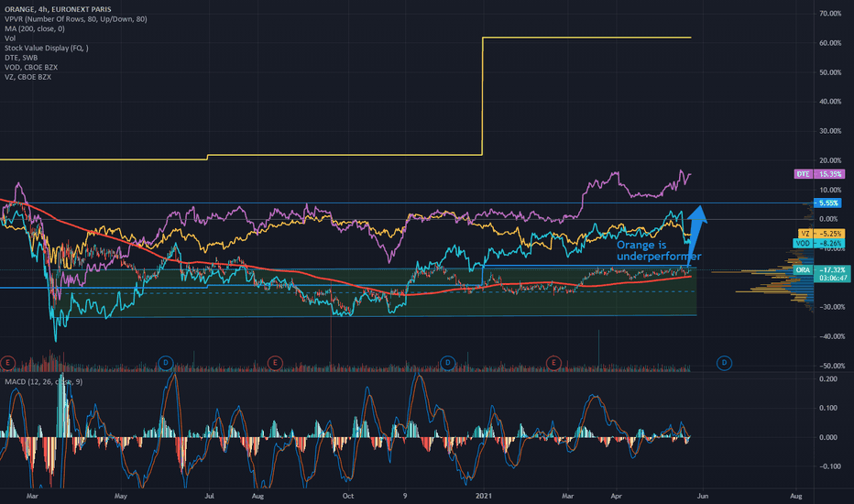Click the Aug label at far right of time axis
This screenshot has height=504, width=854.
(795, 496)
